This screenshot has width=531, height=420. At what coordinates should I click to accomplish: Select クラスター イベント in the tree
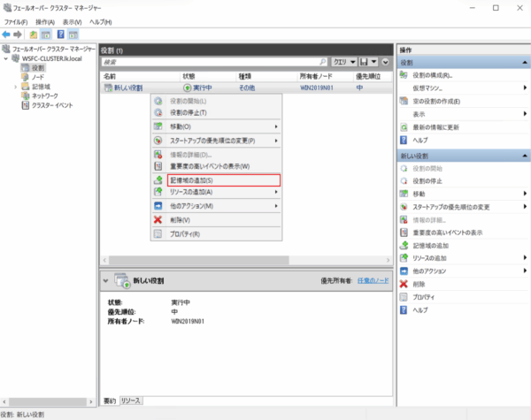click(52, 105)
